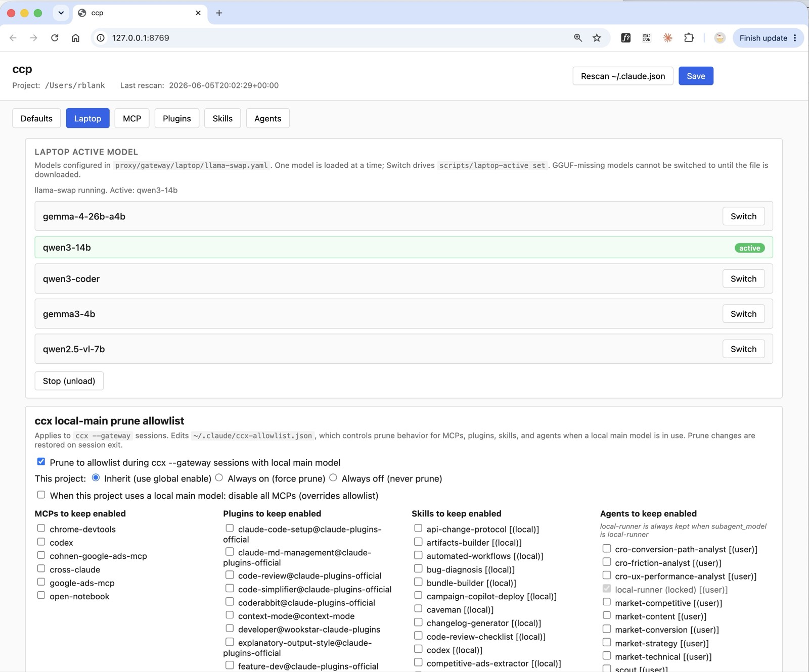
Task: Click 'llama-swap running. Active: qwen3-14b' text
Action: [x=106, y=190]
